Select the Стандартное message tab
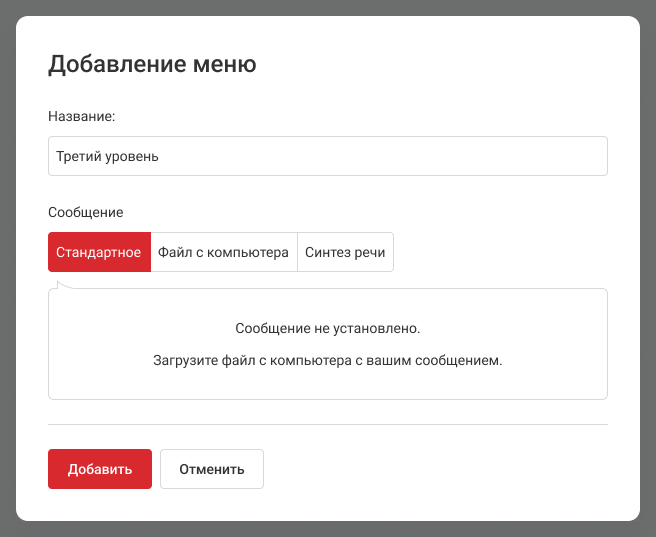The image size is (656, 537). (99, 252)
